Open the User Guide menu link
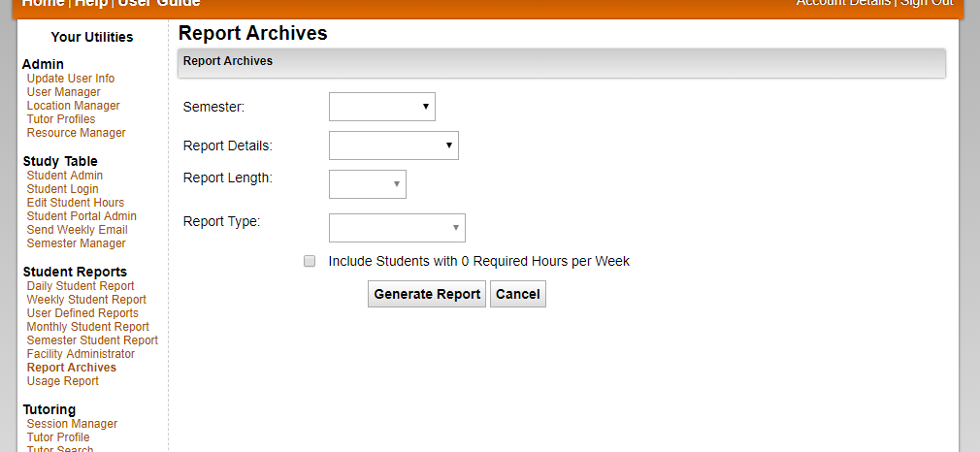Image resolution: width=980 pixels, height=452 pixels. pos(159,3)
